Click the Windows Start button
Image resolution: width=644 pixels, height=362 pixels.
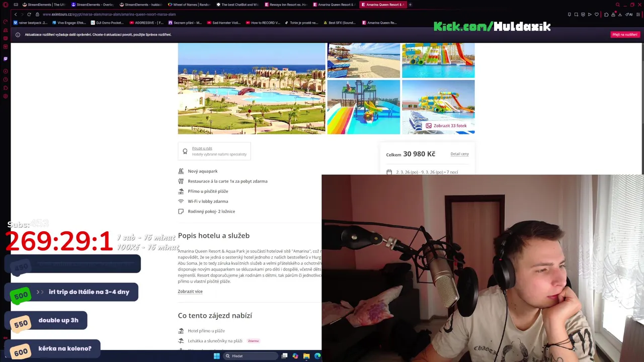click(x=217, y=356)
